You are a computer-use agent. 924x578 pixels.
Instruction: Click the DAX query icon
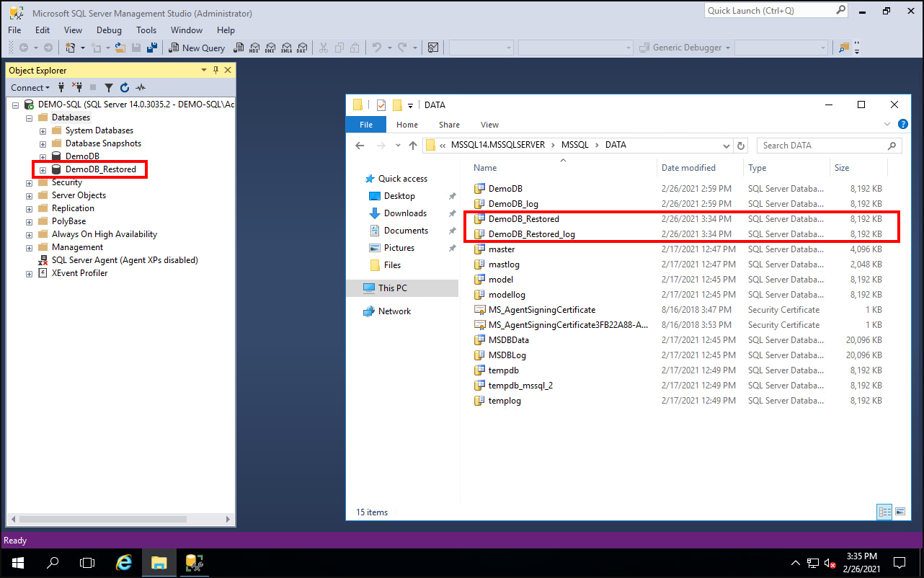click(301, 48)
